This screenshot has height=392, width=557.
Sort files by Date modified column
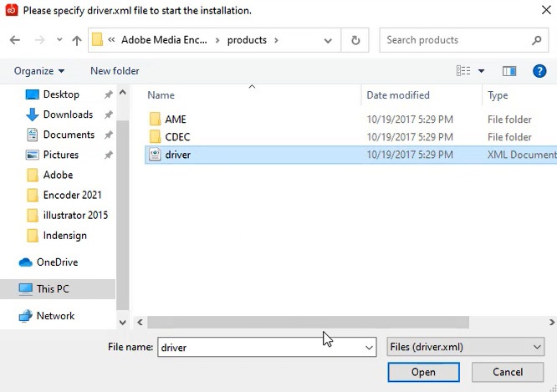(398, 95)
